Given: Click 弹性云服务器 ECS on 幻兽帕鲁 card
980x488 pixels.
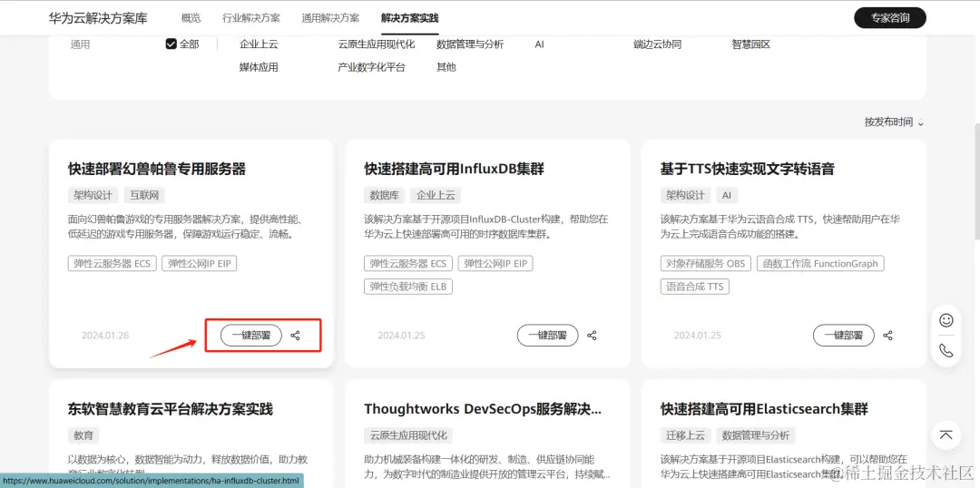Looking at the screenshot, I should (x=112, y=264).
